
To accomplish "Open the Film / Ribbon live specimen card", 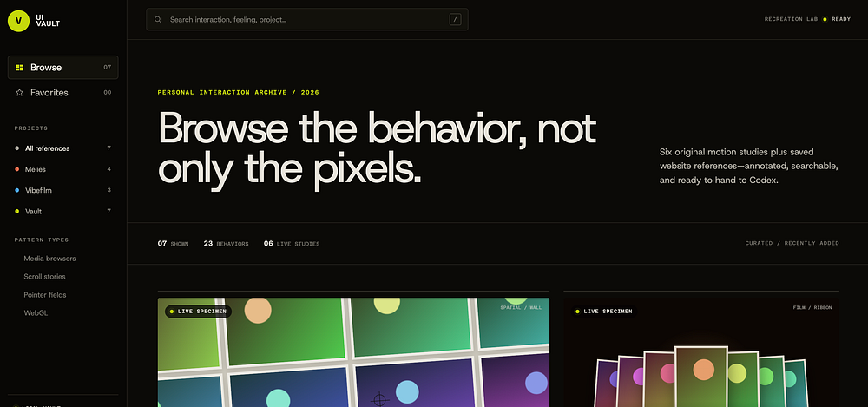I will click(701, 352).
